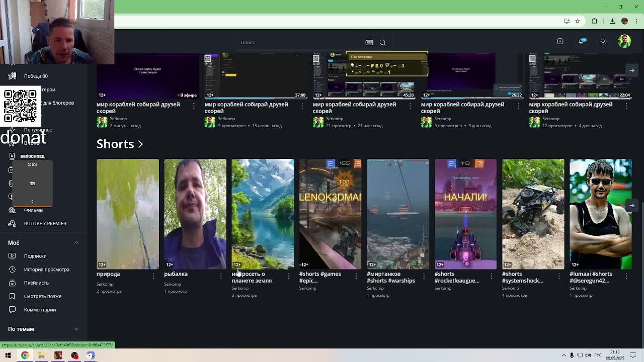
Task: Open the #lumaai sunglasses man short thumbnail
Action: click(x=601, y=214)
